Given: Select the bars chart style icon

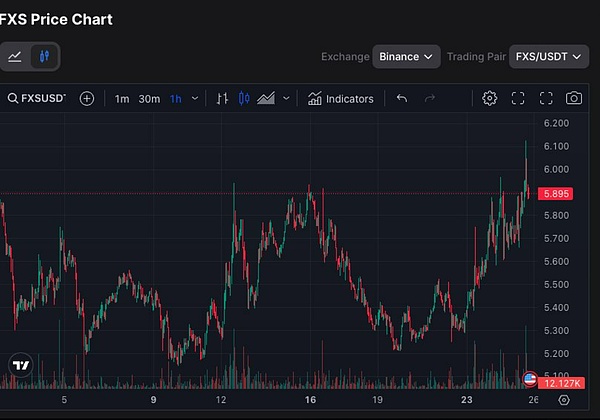Looking at the screenshot, I should point(222,98).
